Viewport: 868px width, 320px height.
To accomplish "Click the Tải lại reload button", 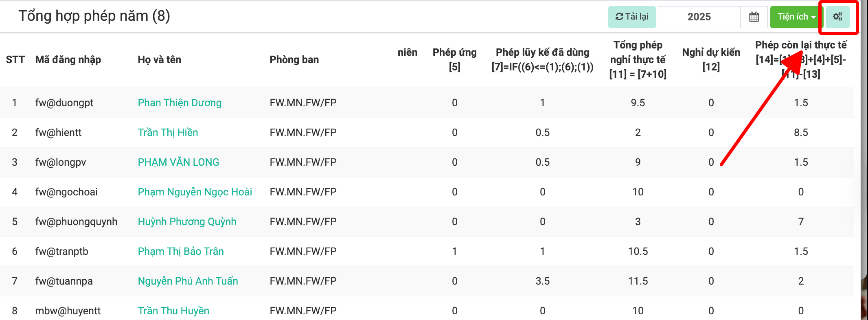I will pyautogui.click(x=632, y=17).
